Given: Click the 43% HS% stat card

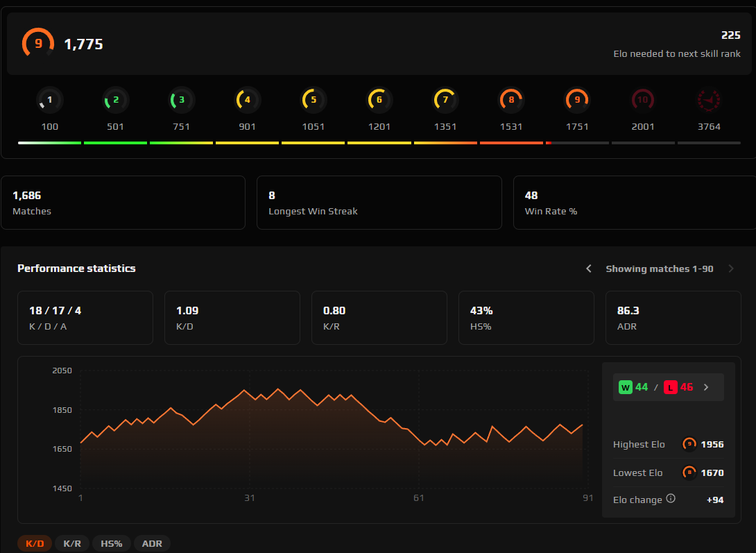Looking at the screenshot, I should pos(526,318).
